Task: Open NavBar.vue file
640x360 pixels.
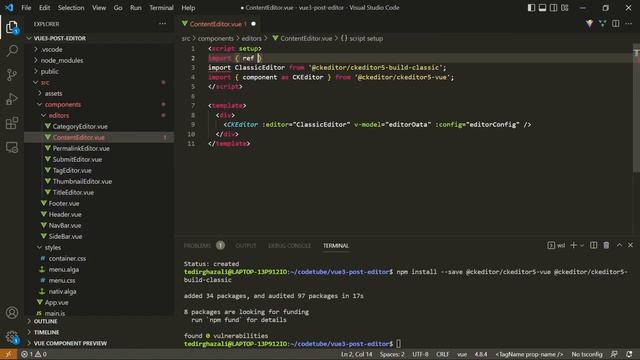Action: (x=99, y=225)
